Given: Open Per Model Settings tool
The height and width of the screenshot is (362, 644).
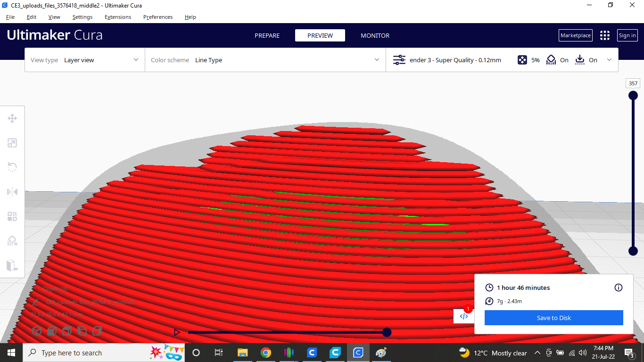Looking at the screenshot, I should click(12, 216).
